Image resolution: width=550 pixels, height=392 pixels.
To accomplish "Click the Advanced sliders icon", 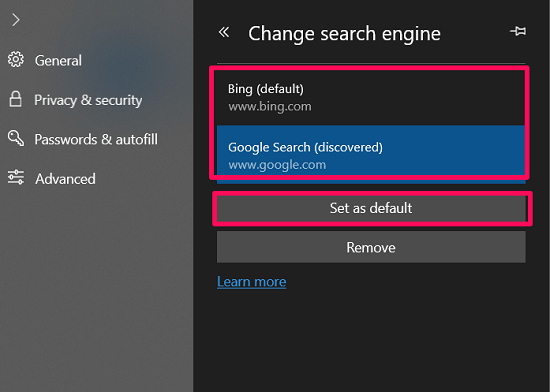I will (x=16, y=177).
